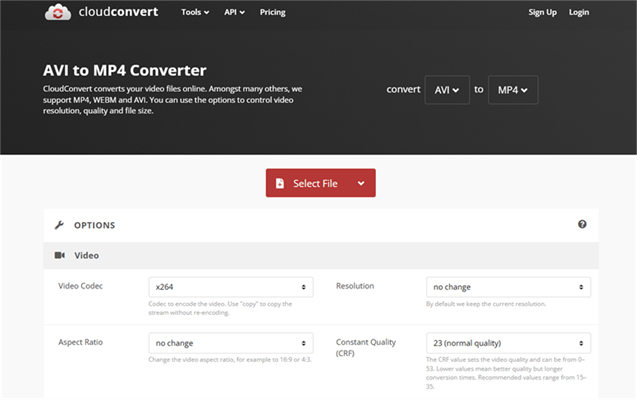Screen dimensions: 637x400
Task: Click the cloudconvert cloud logo icon
Action: tap(58, 12)
